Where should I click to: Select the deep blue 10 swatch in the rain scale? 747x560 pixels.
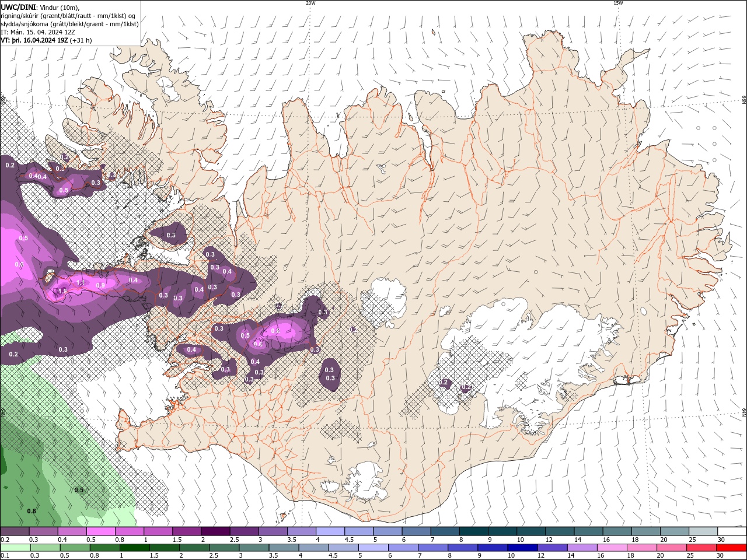tap(521, 548)
